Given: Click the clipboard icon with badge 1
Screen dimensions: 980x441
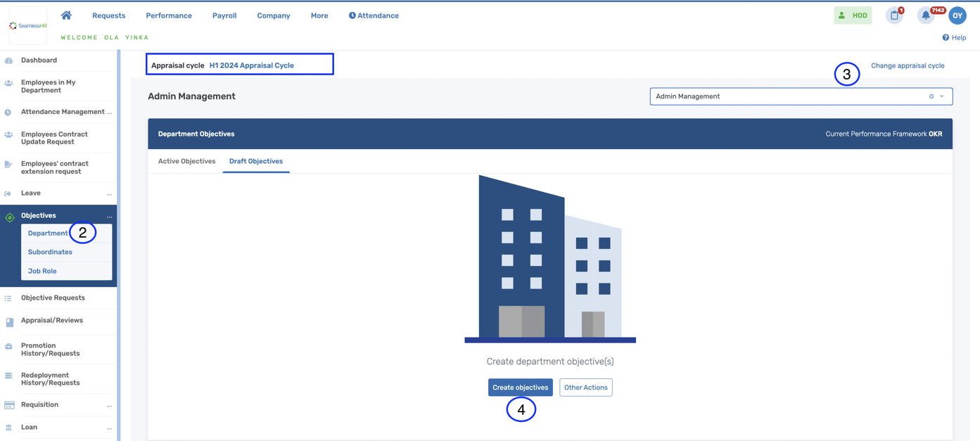Looking at the screenshot, I should coord(894,15).
